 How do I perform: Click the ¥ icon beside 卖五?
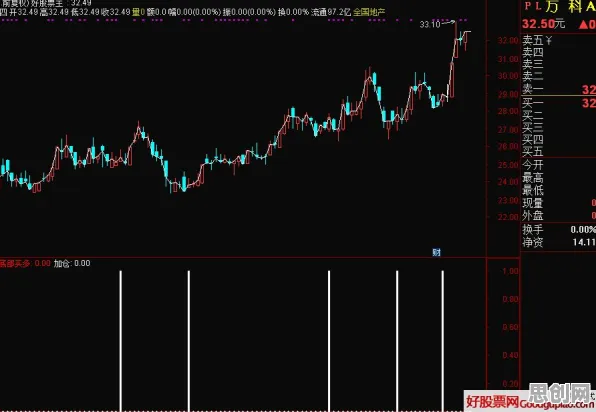coord(548,40)
